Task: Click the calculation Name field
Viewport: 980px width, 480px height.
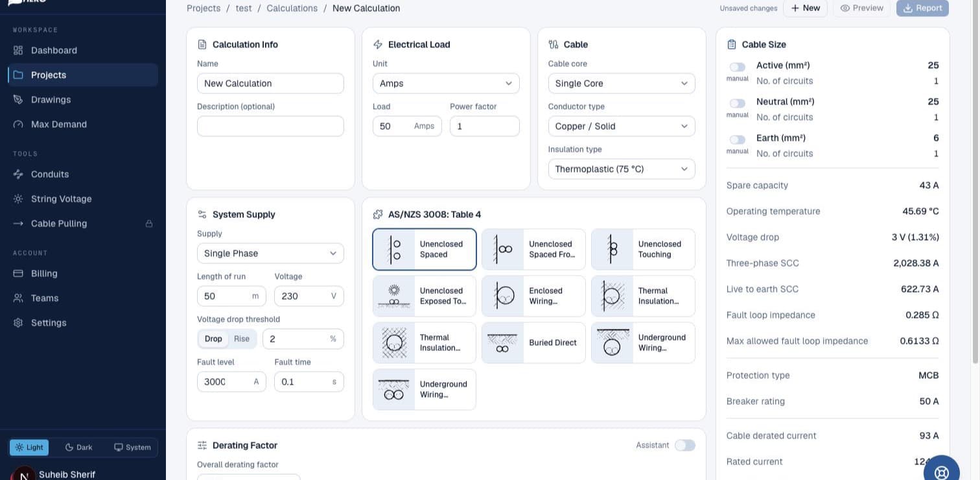Action: point(270,83)
